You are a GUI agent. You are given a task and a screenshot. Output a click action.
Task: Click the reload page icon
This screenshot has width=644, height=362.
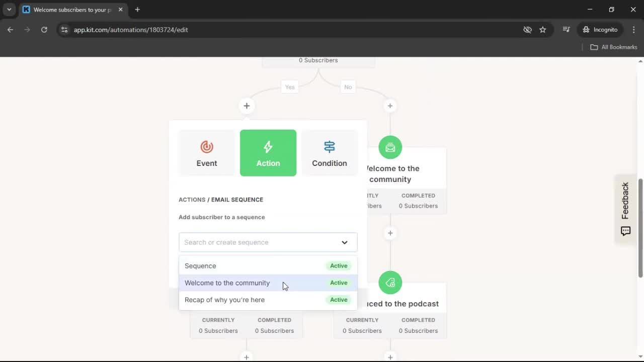[44, 30]
